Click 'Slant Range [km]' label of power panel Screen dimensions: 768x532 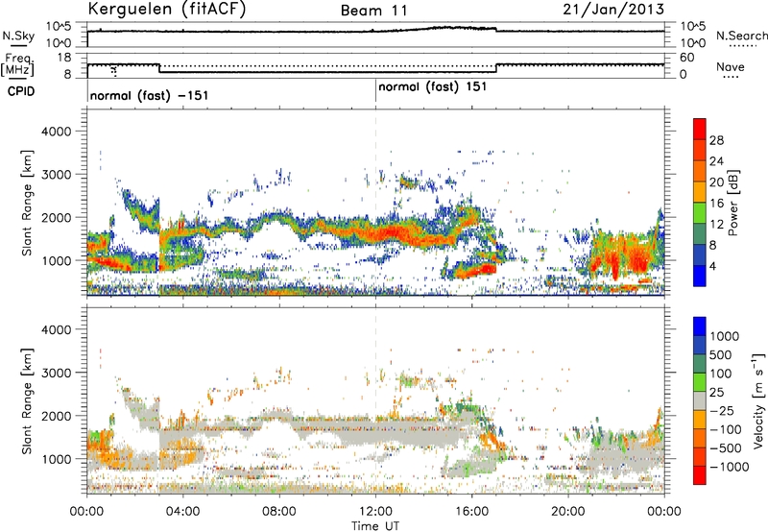click(x=27, y=203)
